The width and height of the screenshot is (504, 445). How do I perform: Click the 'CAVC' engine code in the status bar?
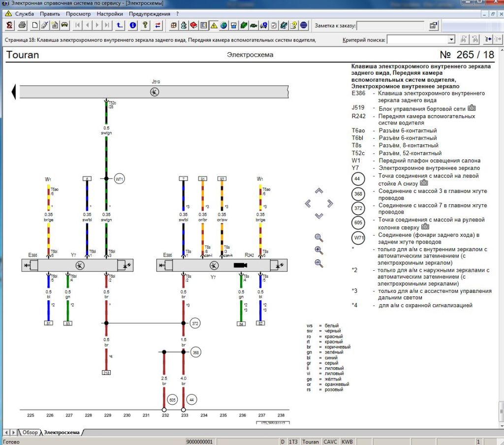[330, 442]
